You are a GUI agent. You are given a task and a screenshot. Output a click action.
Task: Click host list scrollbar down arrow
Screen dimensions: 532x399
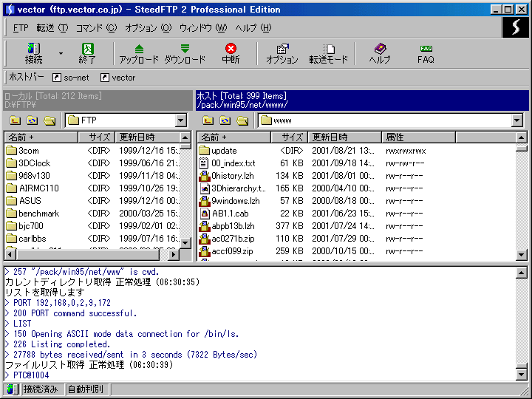click(x=522, y=254)
